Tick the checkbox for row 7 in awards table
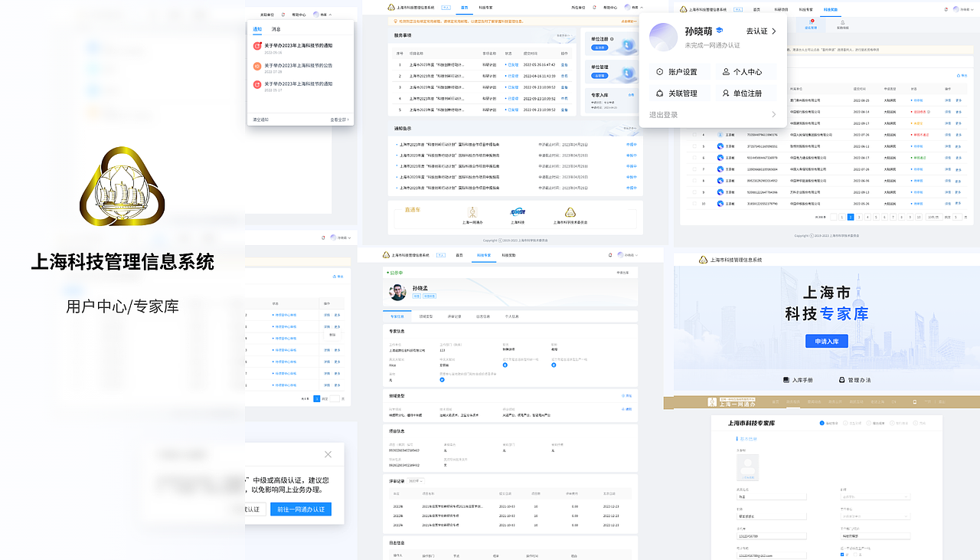 coord(694,169)
